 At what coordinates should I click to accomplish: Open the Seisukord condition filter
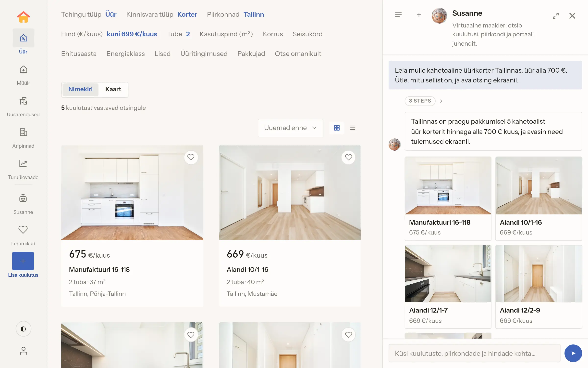(x=307, y=34)
